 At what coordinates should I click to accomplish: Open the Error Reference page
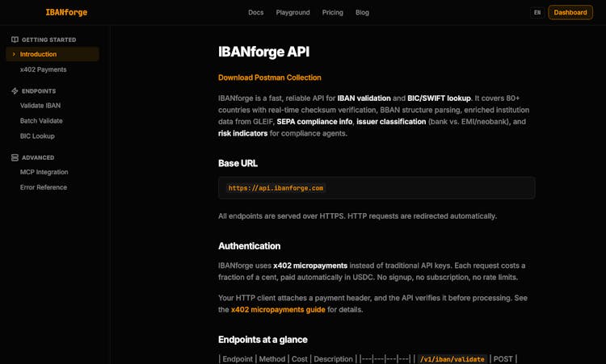click(x=44, y=187)
